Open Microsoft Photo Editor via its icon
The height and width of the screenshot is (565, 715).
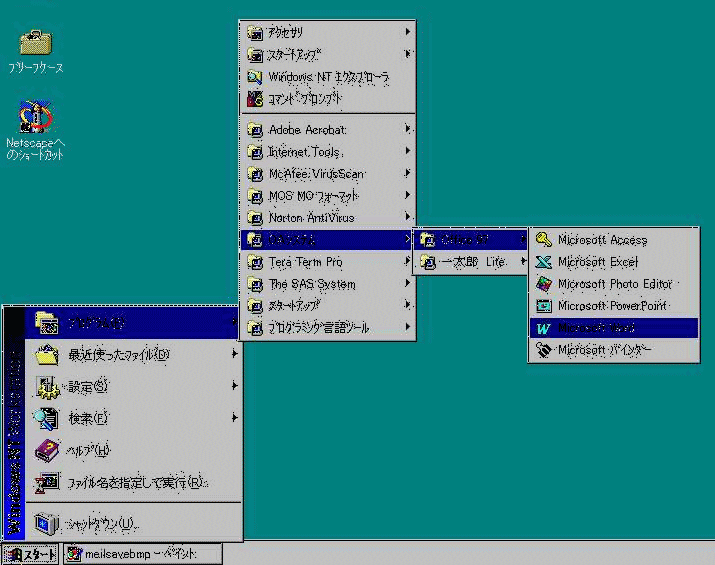544,284
